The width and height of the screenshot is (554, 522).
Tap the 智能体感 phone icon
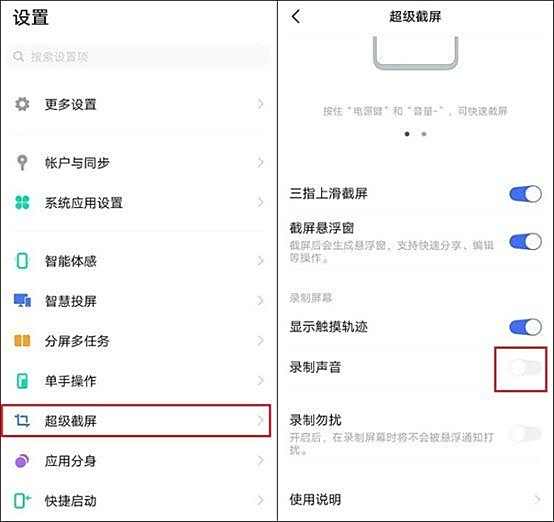coord(22,261)
